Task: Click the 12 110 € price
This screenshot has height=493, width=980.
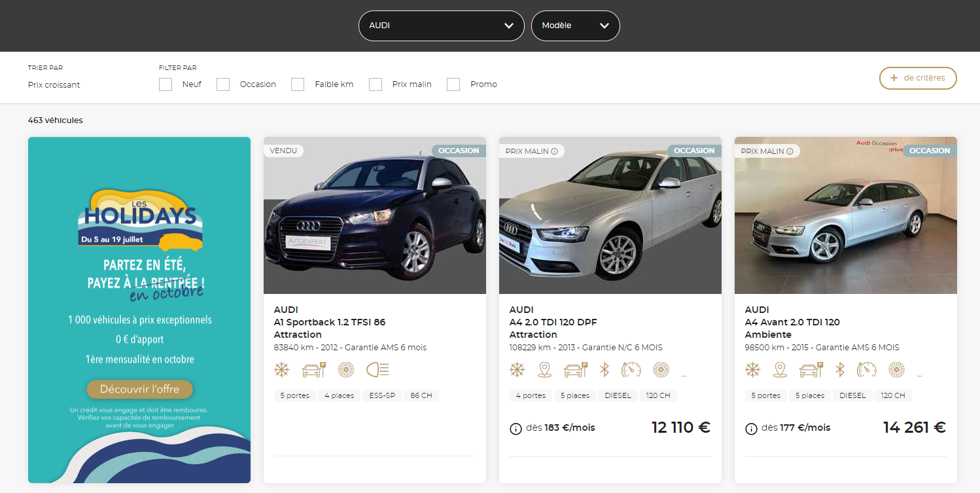Action: point(681,428)
